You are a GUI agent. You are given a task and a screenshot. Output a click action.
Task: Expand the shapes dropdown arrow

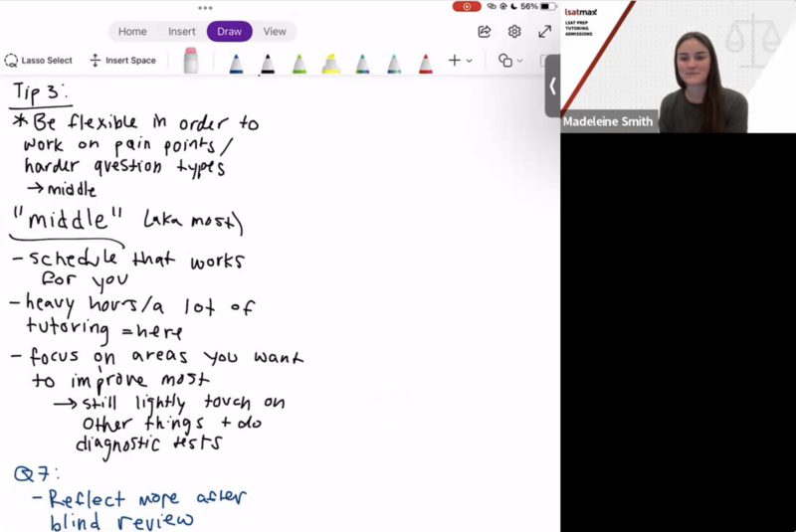click(519, 62)
